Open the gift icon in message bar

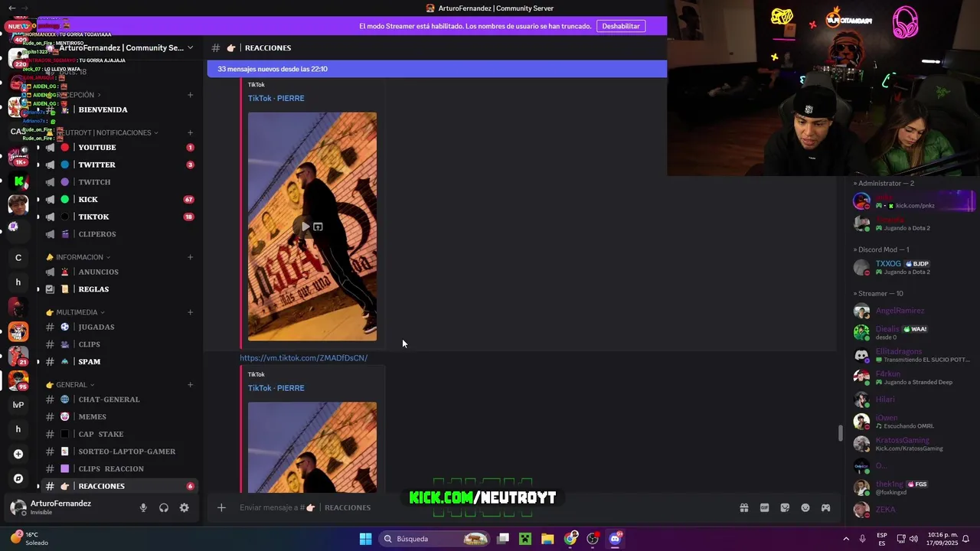point(743,507)
